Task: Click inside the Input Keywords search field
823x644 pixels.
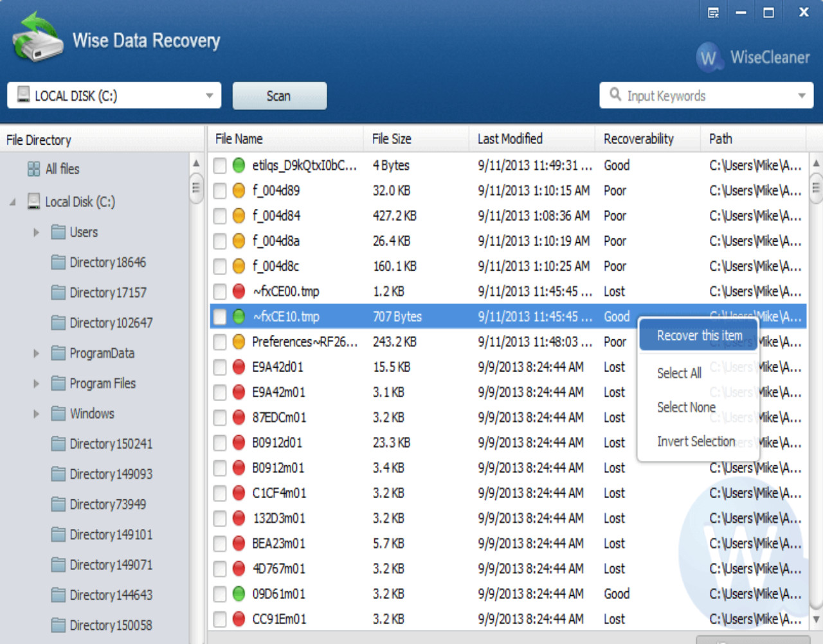Action: 707,96
